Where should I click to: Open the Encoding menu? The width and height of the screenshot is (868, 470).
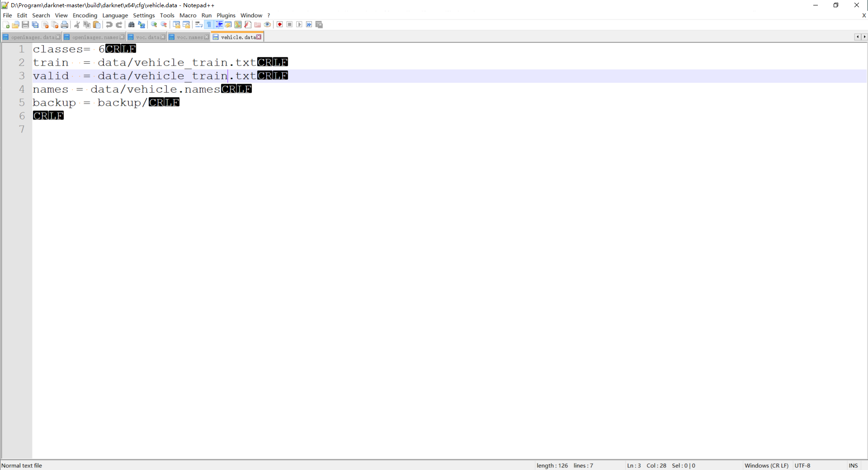85,15
